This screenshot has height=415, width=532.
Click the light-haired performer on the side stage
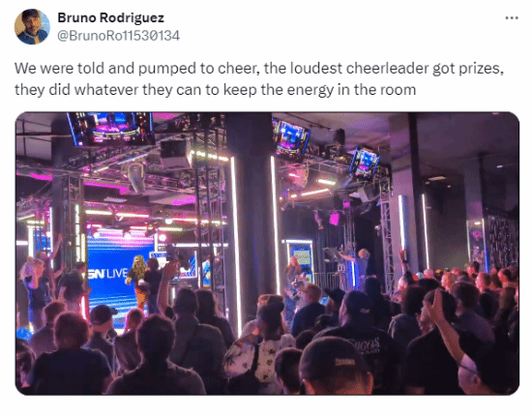click(x=362, y=266)
